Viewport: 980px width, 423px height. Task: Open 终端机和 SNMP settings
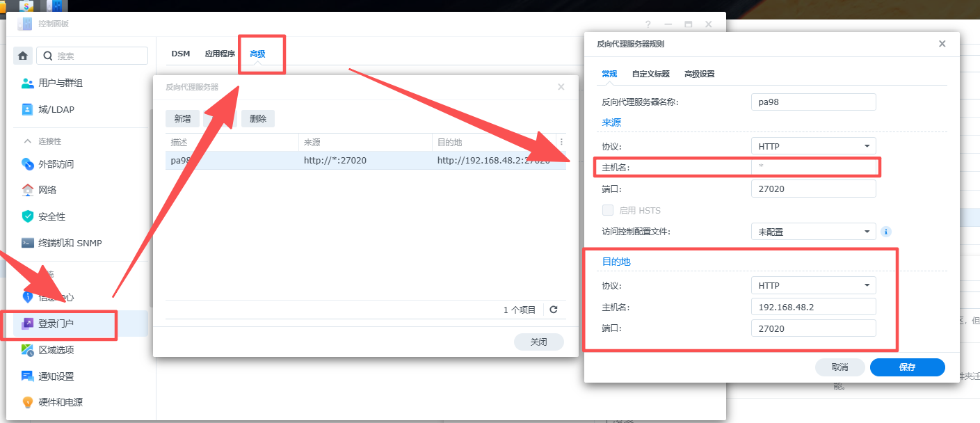tap(70, 243)
